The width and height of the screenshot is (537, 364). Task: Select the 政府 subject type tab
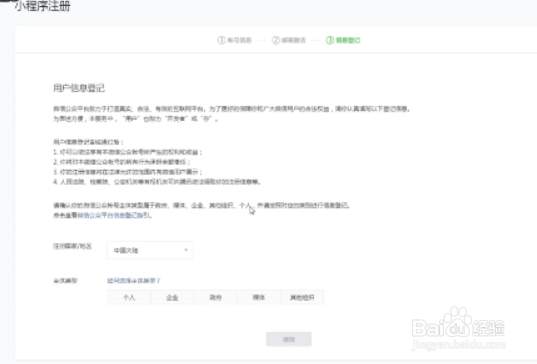point(215,297)
